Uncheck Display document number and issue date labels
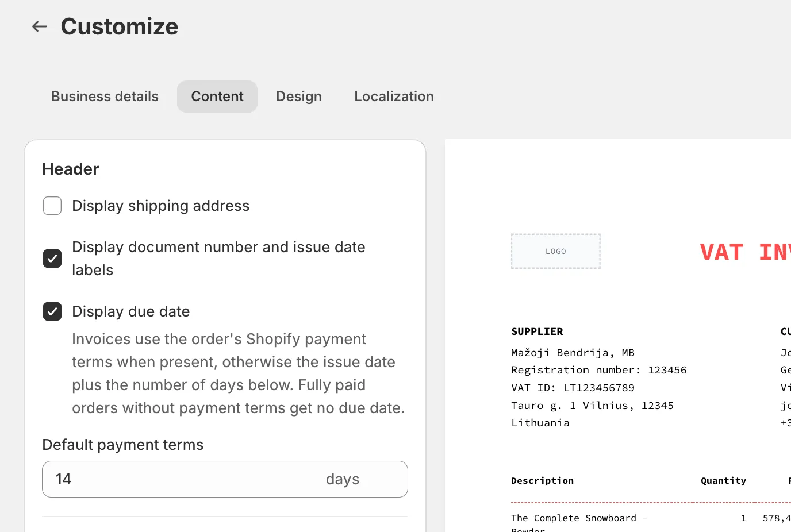Viewport: 791px width, 532px height. (x=52, y=259)
